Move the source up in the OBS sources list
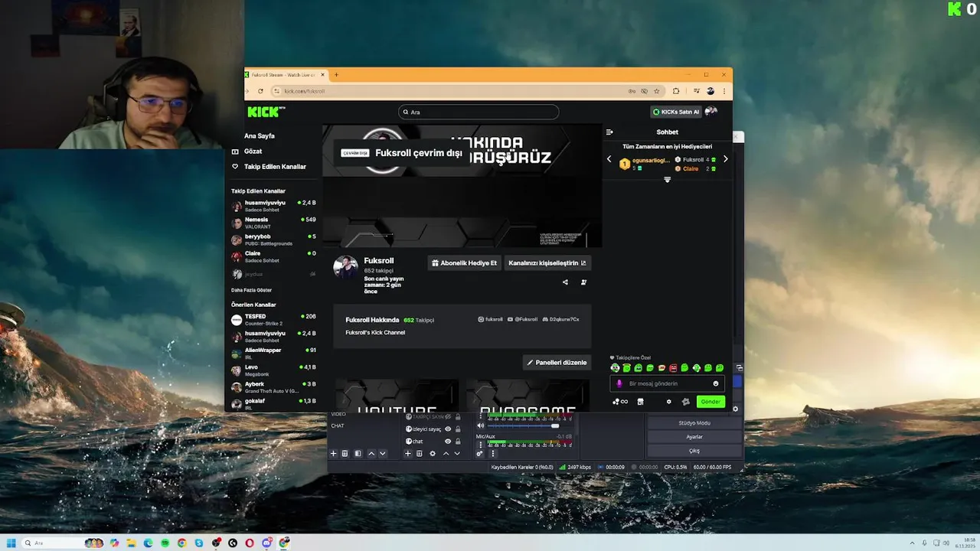This screenshot has height=551, width=980. click(446, 454)
